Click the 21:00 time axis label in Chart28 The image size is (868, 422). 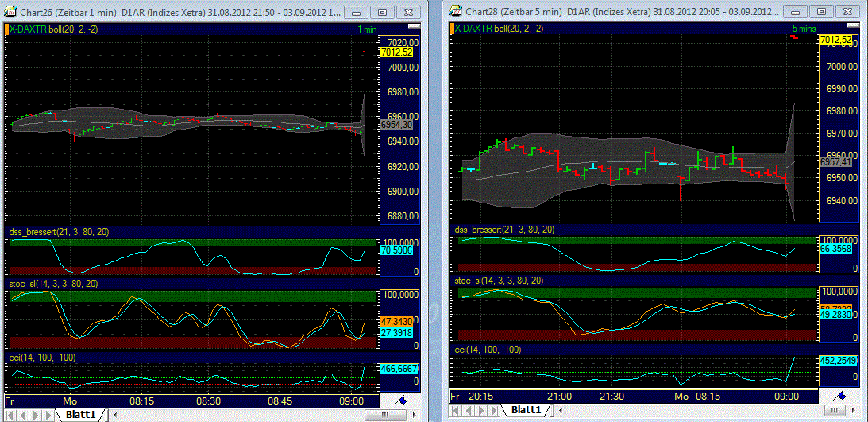pos(559,397)
